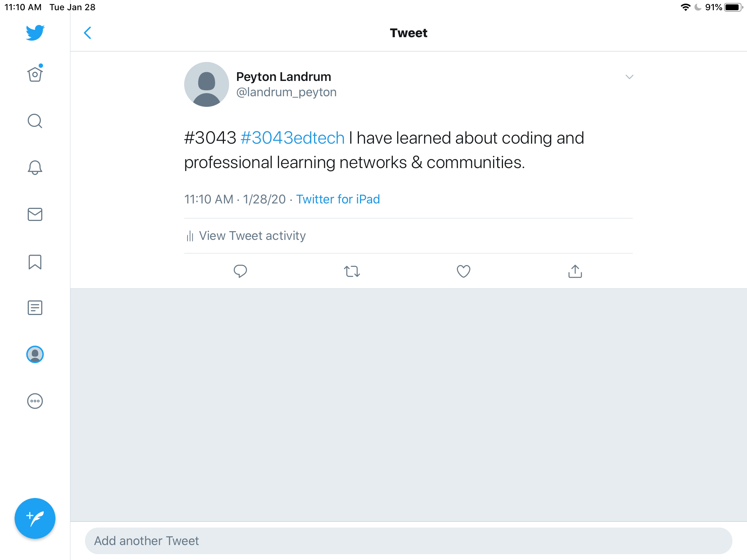Viewport: 747px width, 560px height.
Task: Click the Add another Tweet field
Action: (409, 541)
